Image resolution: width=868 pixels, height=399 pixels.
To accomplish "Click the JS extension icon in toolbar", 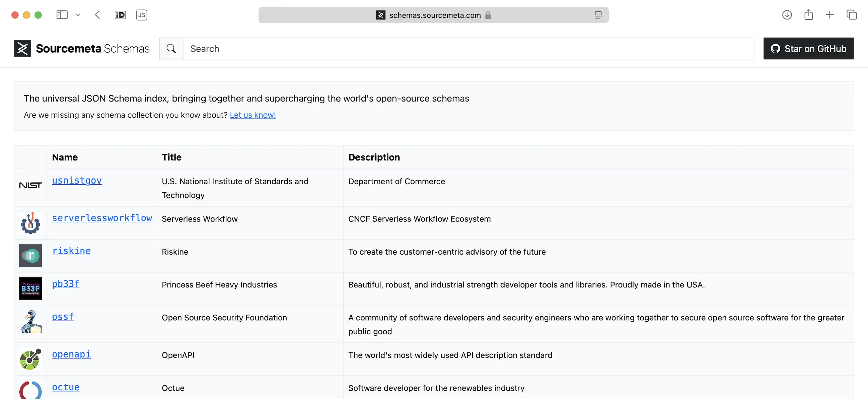I will tap(142, 15).
